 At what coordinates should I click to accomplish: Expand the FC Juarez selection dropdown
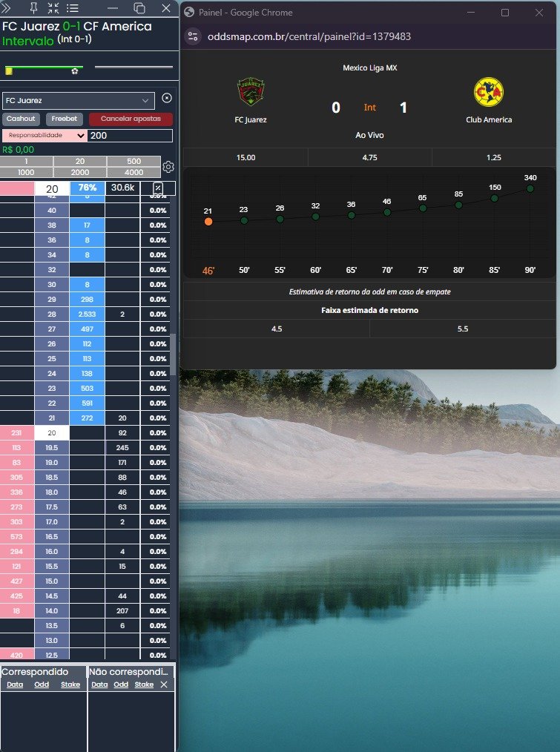tap(145, 100)
